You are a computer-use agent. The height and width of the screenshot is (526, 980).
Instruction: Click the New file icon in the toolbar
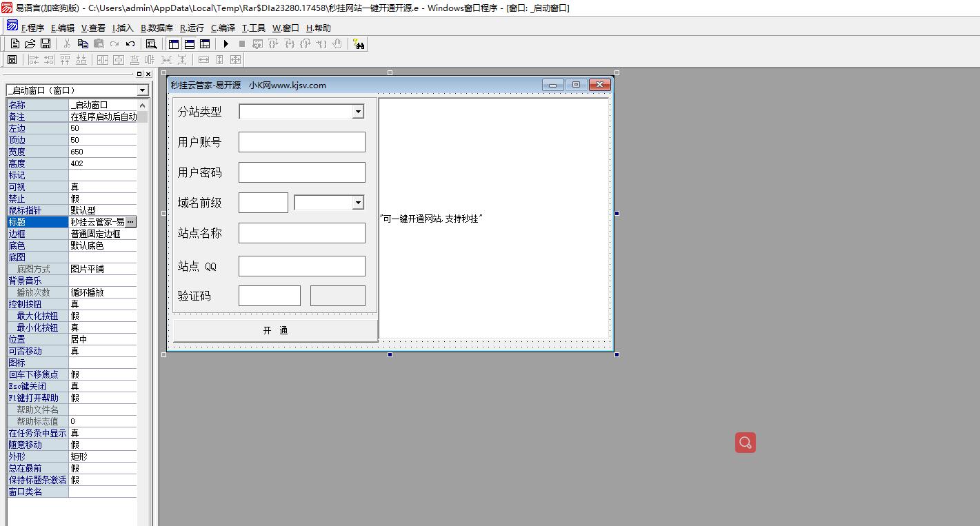[x=14, y=43]
